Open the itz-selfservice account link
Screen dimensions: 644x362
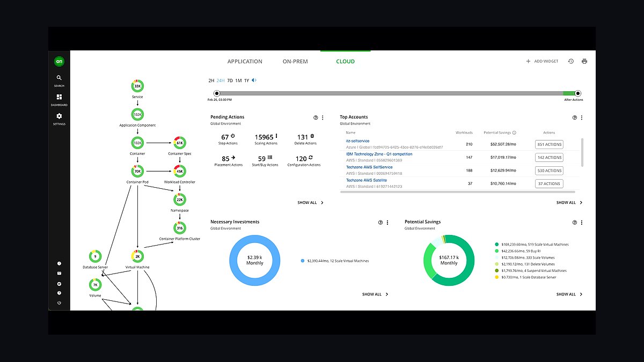click(357, 141)
